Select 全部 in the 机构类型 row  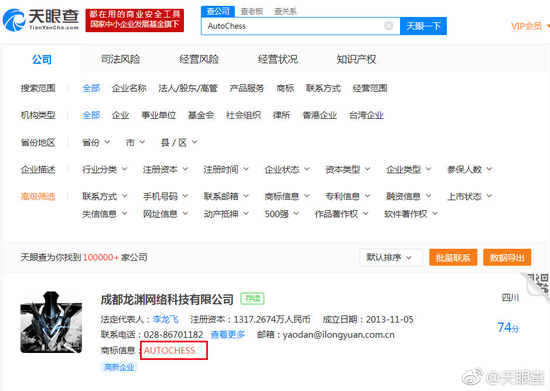(91, 115)
